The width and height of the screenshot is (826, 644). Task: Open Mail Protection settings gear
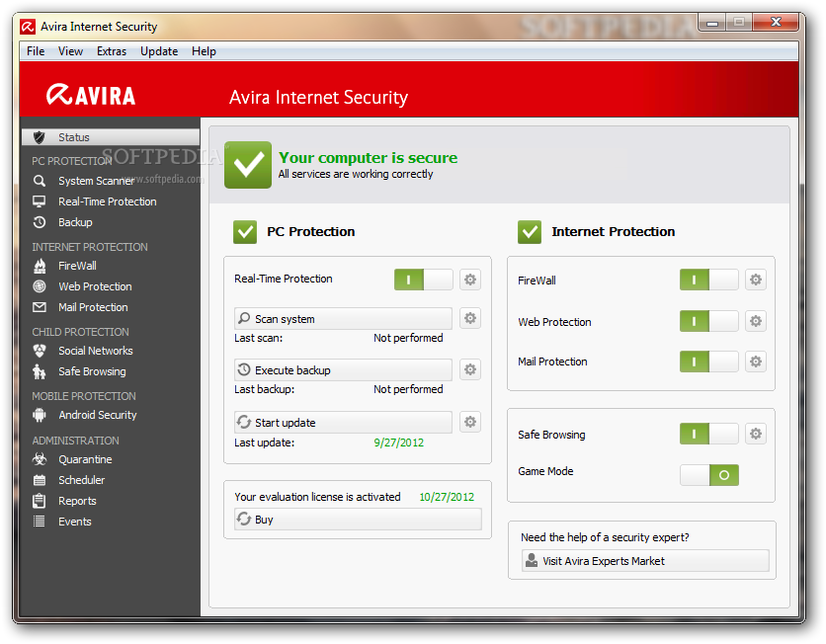point(756,362)
